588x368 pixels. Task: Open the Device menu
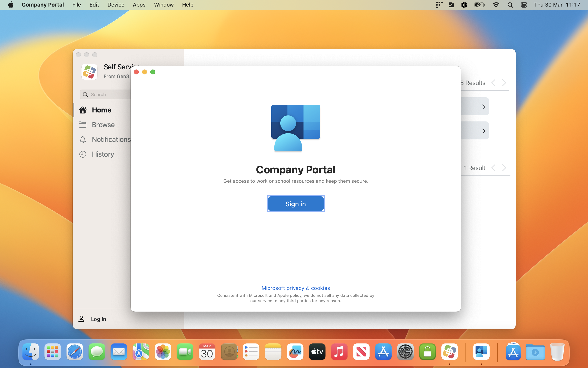click(x=116, y=5)
